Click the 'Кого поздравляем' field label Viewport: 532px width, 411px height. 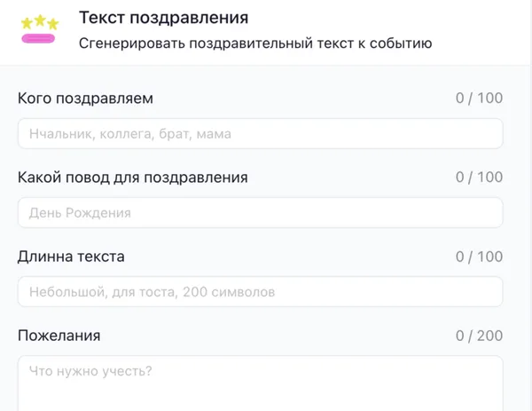[85, 99]
